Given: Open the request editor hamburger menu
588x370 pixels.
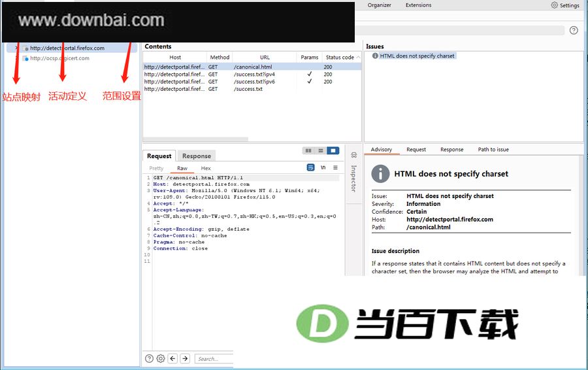Looking at the screenshot, I should (x=335, y=167).
